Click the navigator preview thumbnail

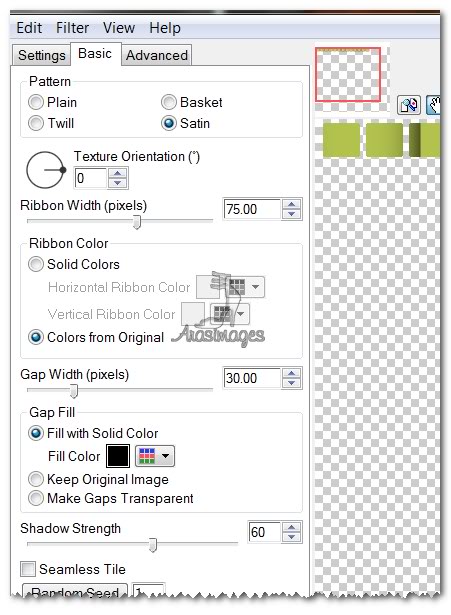click(x=348, y=75)
